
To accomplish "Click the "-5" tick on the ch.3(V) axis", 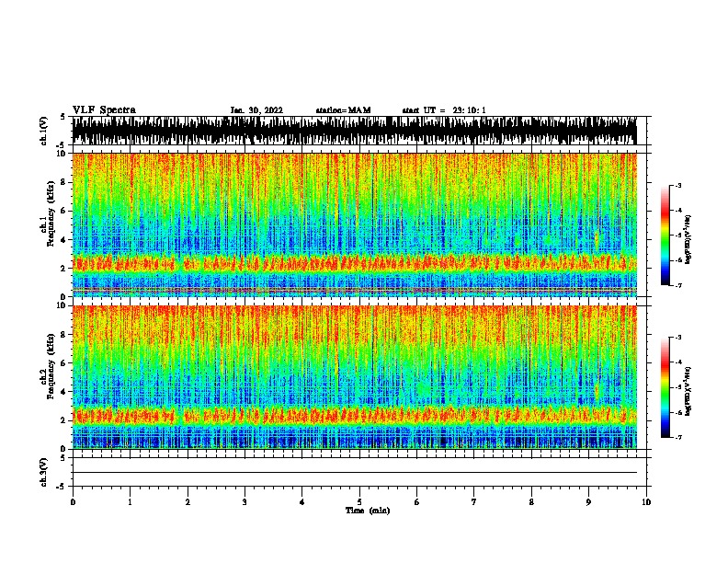I will [61, 487].
